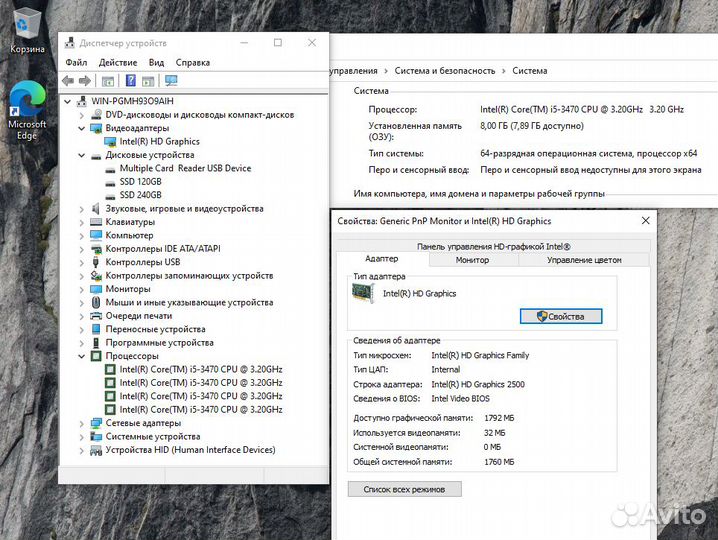Click the System devices category icon
Viewport: 718px width, 540px height.
(96, 436)
